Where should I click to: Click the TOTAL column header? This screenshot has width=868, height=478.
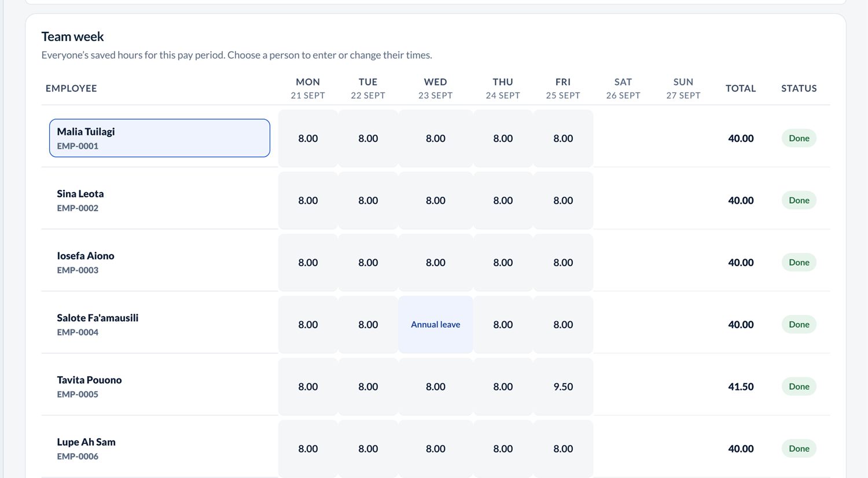click(x=741, y=89)
